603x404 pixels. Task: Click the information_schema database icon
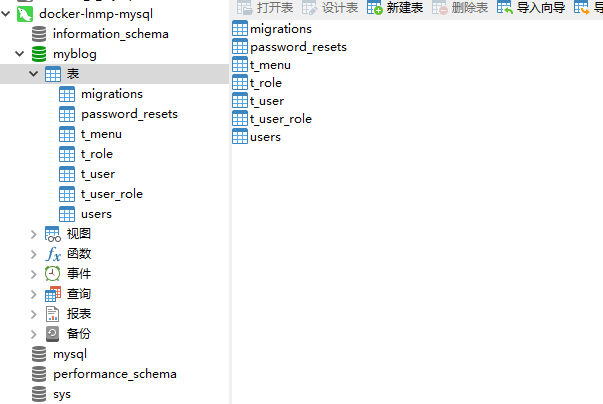coord(39,34)
